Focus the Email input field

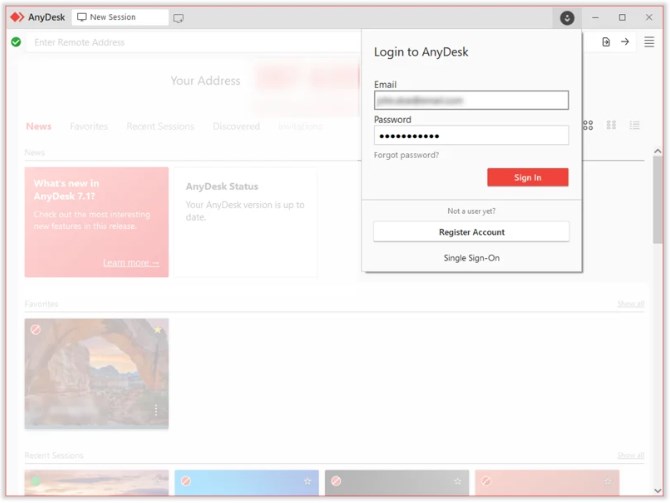click(x=471, y=100)
